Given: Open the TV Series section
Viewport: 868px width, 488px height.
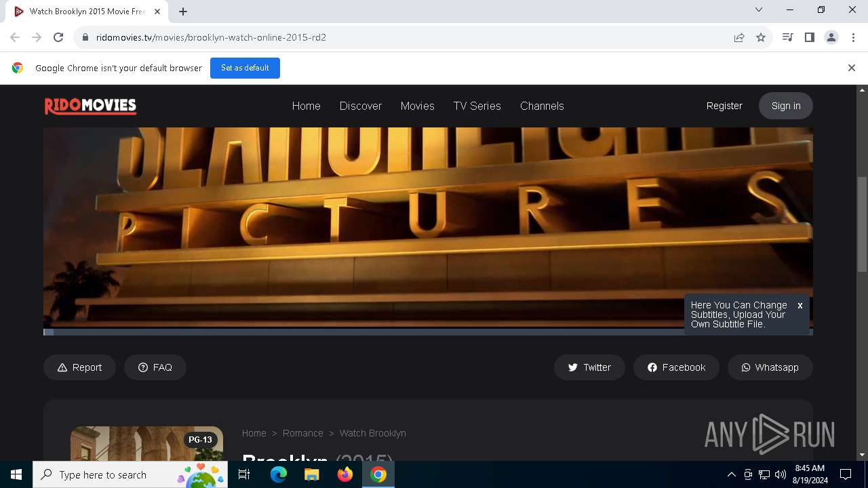Looking at the screenshot, I should [x=477, y=106].
